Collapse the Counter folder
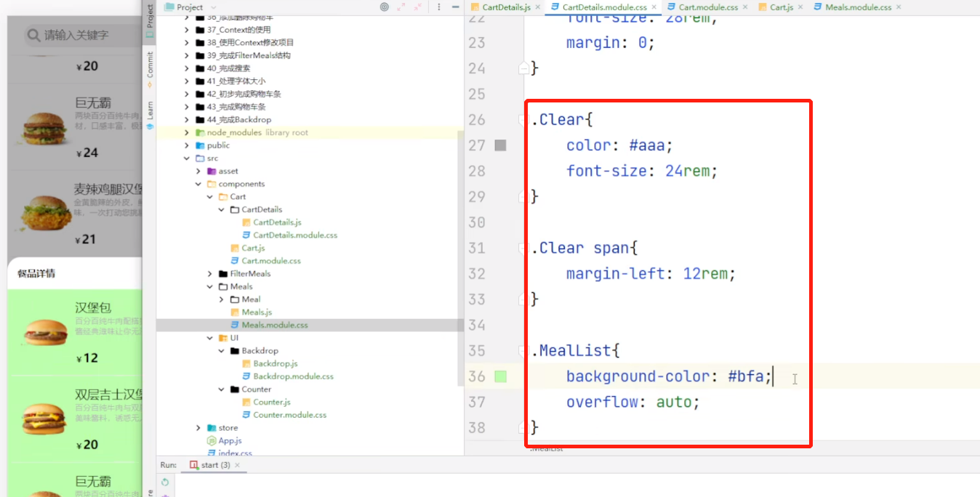 tap(222, 389)
